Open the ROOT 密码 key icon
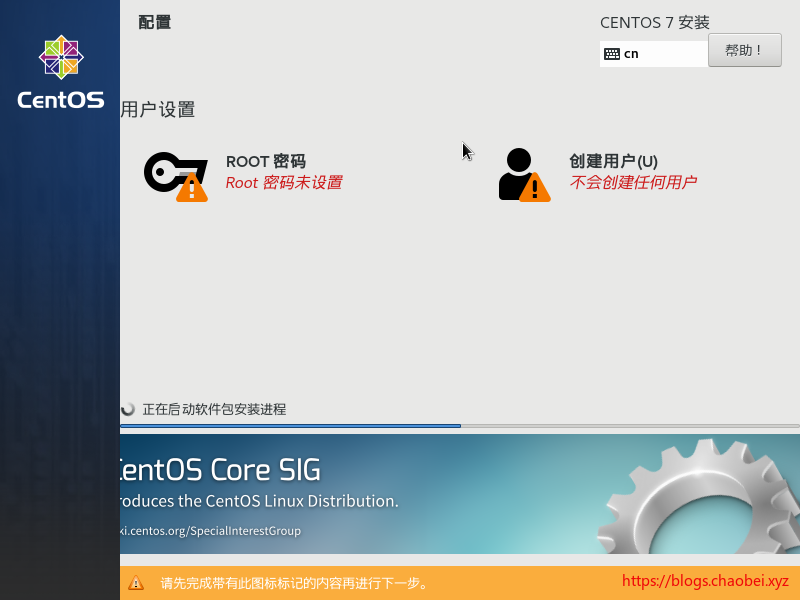800x600 pixels. click(x=176, y=177)
